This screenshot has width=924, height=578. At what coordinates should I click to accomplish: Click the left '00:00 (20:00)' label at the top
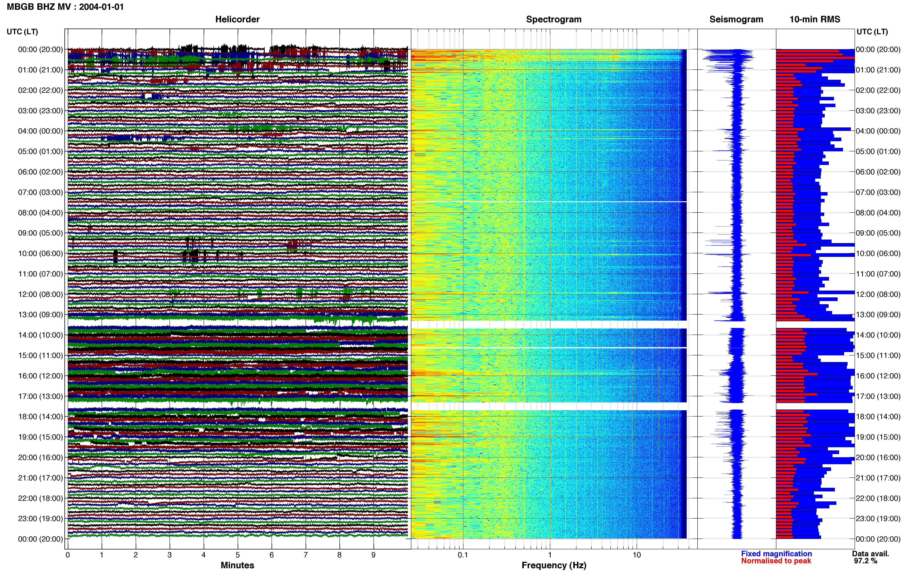click(41, 49)
